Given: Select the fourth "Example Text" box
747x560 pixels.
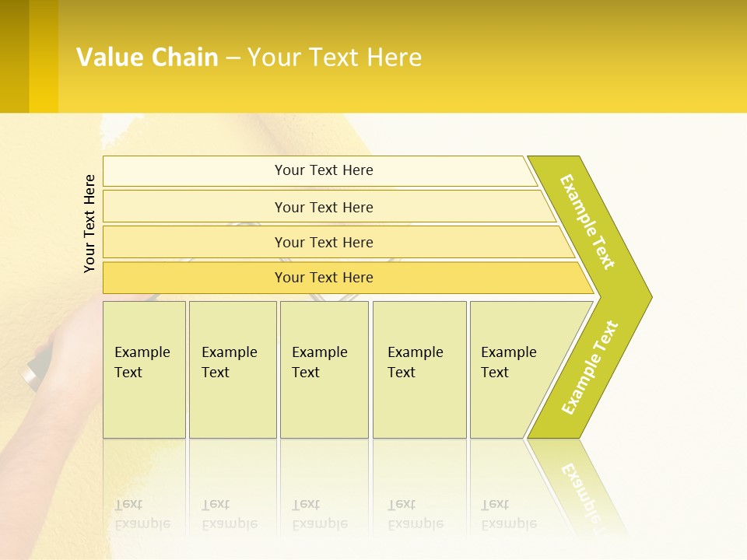Looking at the screenshot, I should [x=419, y=369].
